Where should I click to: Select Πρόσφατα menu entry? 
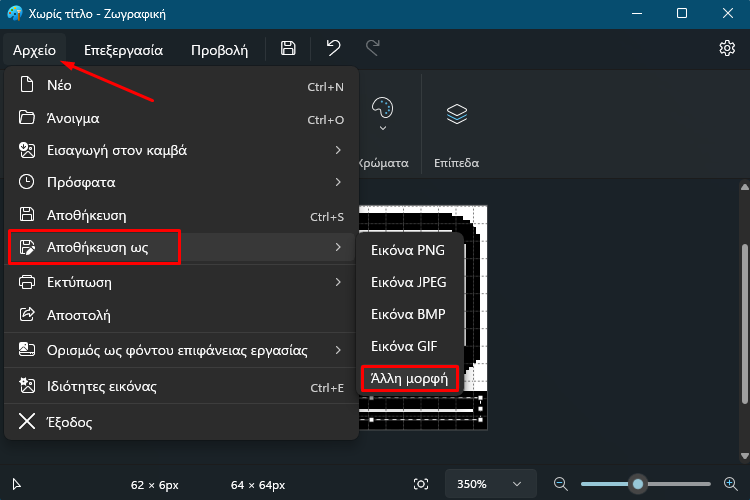coord(181,182)
